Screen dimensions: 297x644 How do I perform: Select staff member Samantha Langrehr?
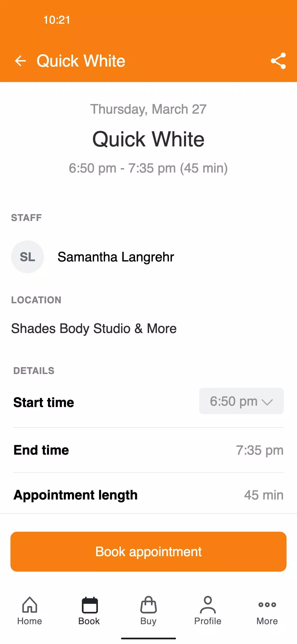tap(116, 257)
